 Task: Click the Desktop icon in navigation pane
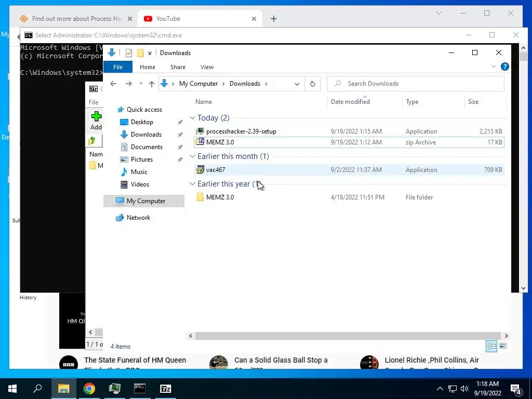pos(124,122)
